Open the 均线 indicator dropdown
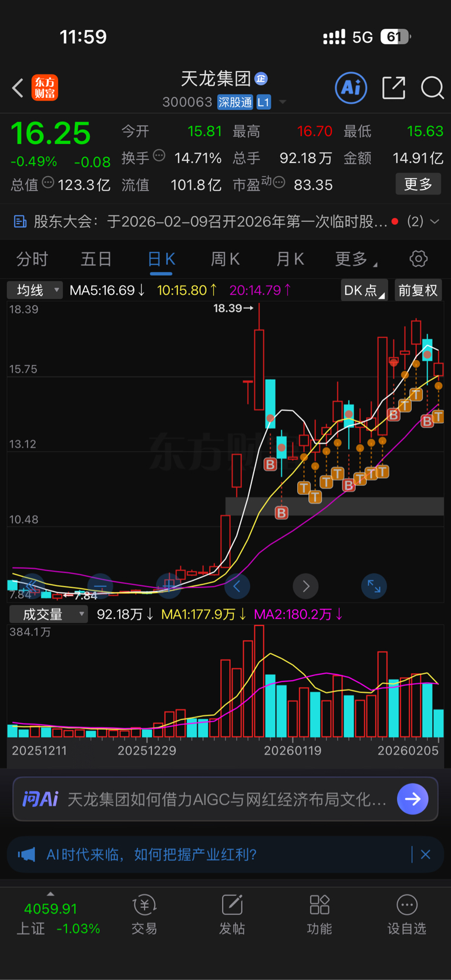The width and height of the screenshot is (451, 980). [x=35, y=290]
